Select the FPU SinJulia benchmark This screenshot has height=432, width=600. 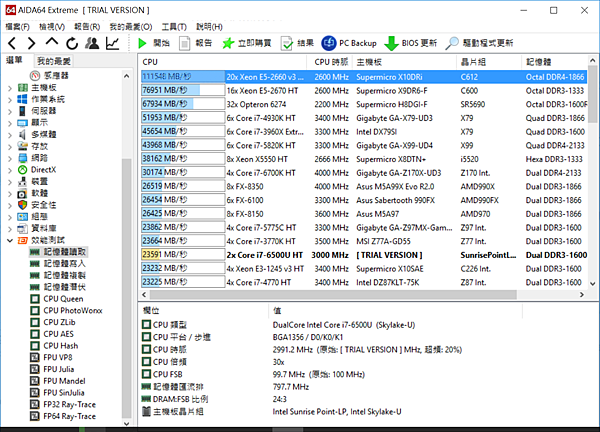[x=57, y=393]
